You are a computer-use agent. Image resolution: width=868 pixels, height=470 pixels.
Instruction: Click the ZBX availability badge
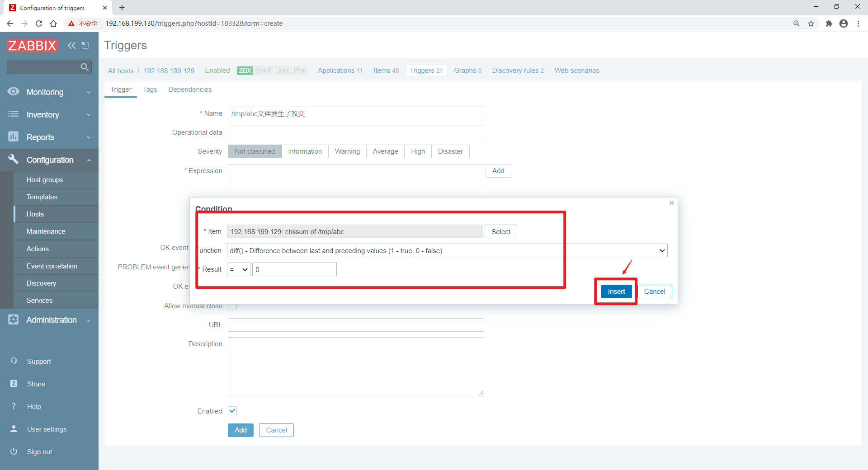point(245,70)
